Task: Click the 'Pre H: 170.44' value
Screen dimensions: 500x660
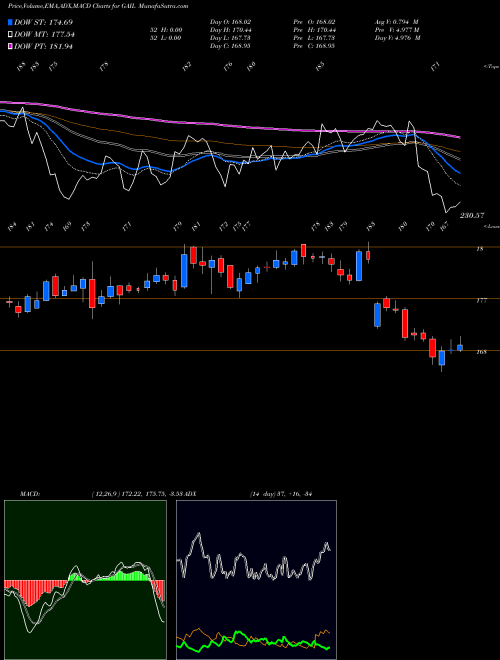Action: (x=314, y=30)
